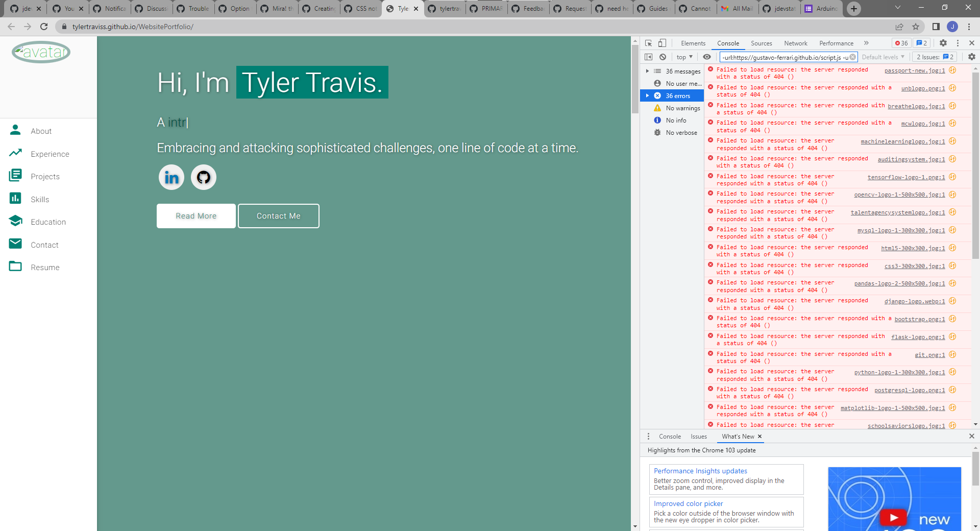Viewport: 980px width, 531px height.
Task: Hide the console sidebar
Action: 649,57
